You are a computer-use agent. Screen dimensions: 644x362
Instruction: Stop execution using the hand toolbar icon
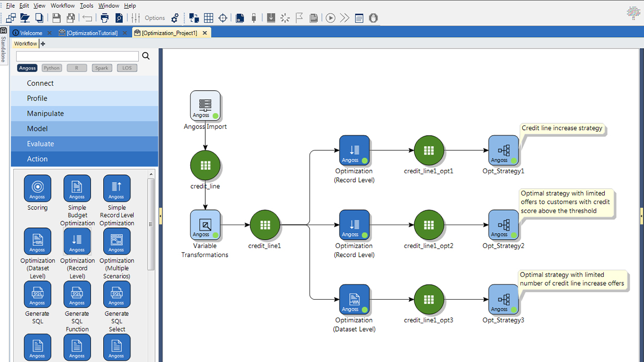coord(372,18)
